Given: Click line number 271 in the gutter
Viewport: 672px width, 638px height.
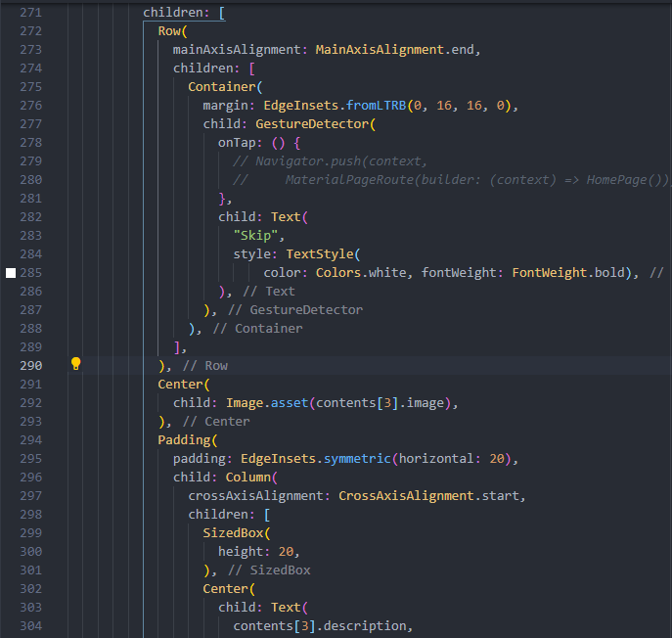Looking at the screenshot, I should coord(30,13).
